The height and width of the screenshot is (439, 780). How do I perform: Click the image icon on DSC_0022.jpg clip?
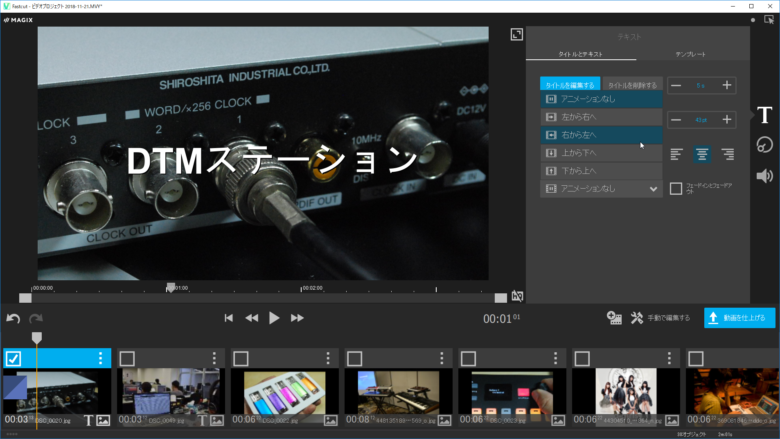[x=331, y=421]
